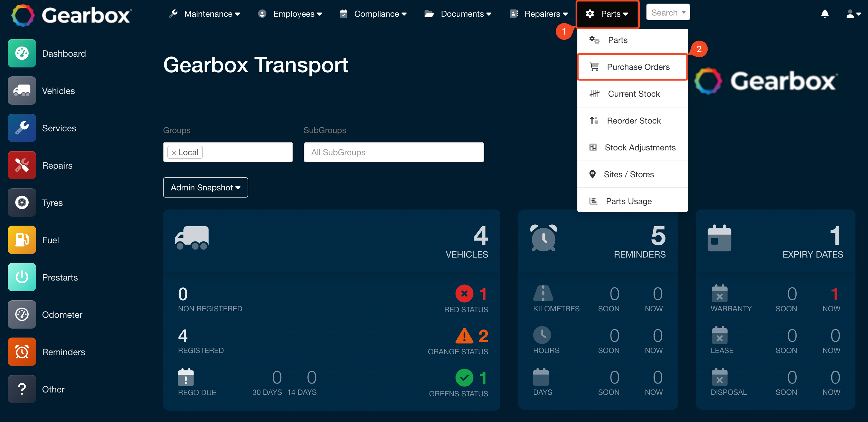Click the notifications bell icon
The height and width of the screenshot is (422, 868).
point(825,14)
